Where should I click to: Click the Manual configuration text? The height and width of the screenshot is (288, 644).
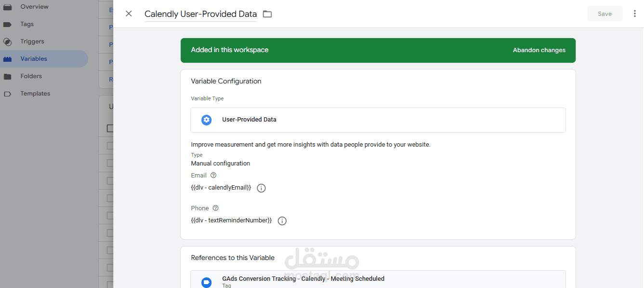click(221, 164)
